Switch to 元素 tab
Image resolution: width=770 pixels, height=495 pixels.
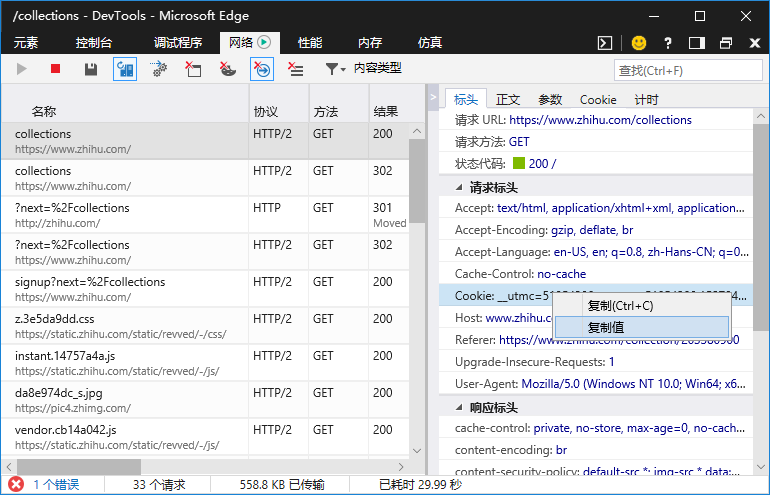click(x=26, y=43)
